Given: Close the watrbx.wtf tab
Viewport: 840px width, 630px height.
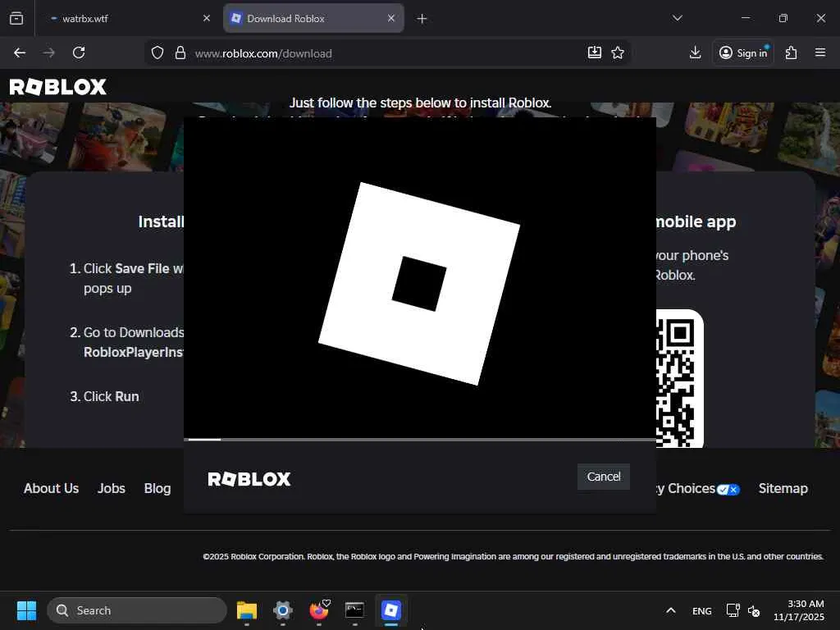Looking at the screenshot, I should click(207, 18).
